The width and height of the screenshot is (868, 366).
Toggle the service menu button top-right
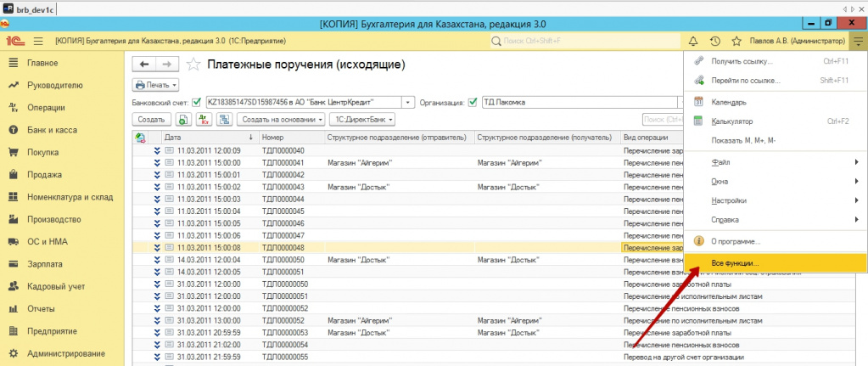(858, 41)
